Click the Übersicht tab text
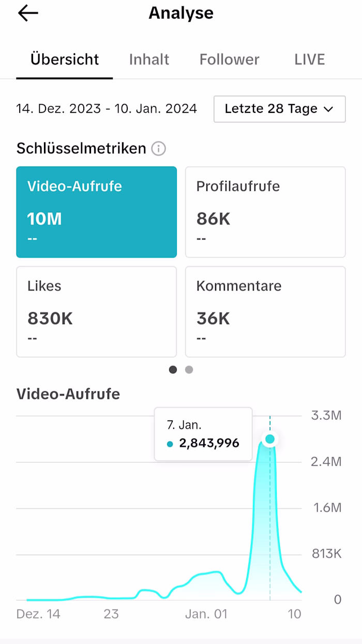Viewport: 362px width, 644px height. [x=64, y=59]
